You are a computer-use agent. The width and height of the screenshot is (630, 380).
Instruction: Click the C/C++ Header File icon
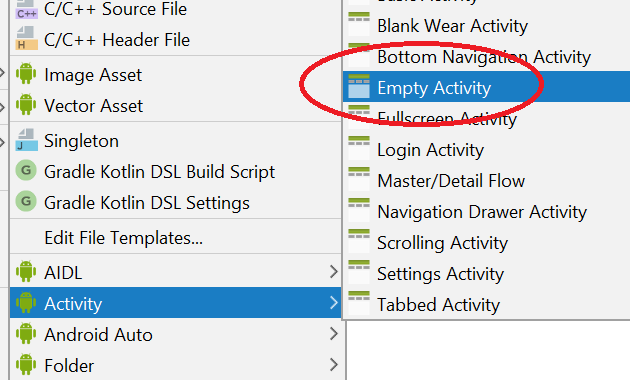click(x=27, y=39)
